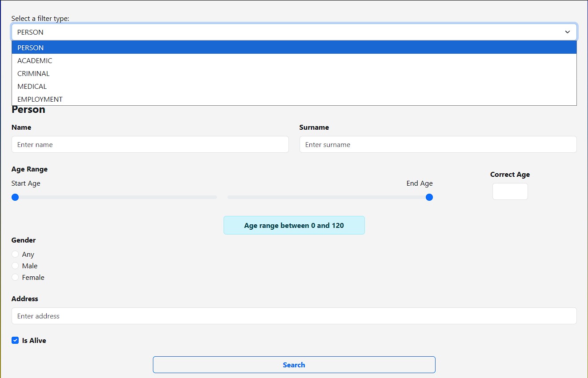Select PERSON option in dropdown list

point(30,48)
